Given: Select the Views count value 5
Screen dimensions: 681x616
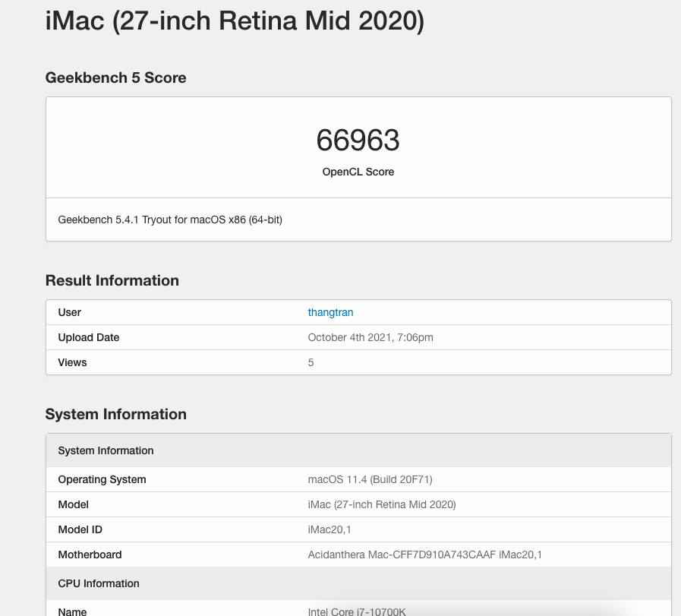Looking at the screenshot, I should coord(311,362).
